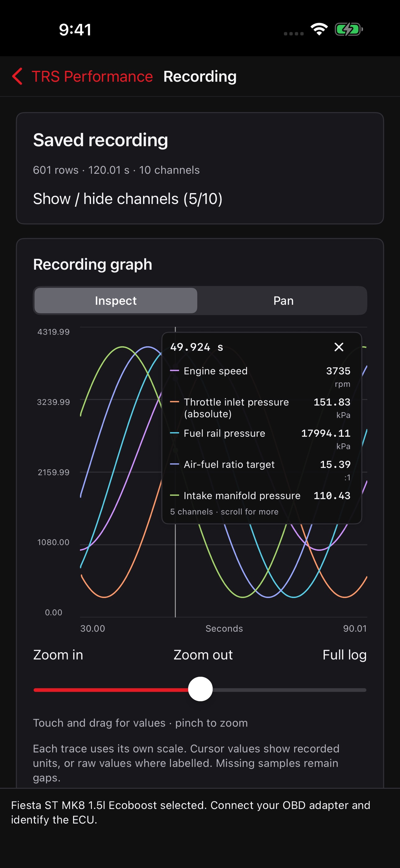Viewport: 400px width, 868px height.
Task: Tap the Saved recording heading
Action: (x=100, y=140)
